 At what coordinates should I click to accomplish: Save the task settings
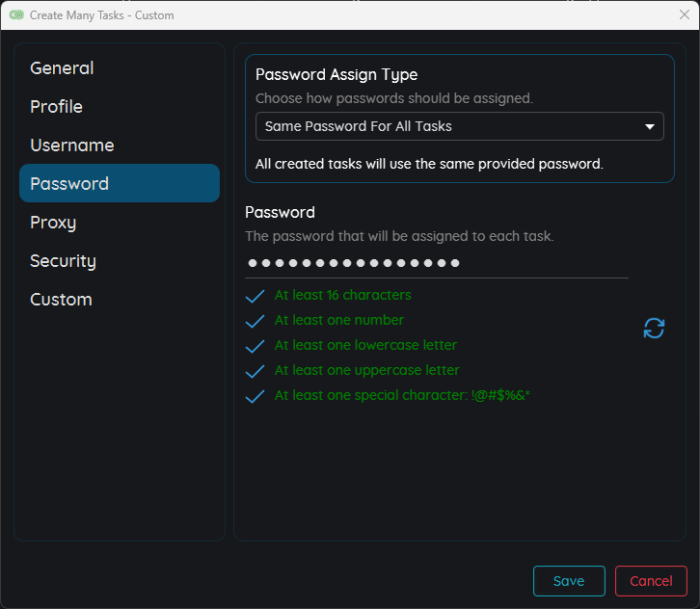569,581
